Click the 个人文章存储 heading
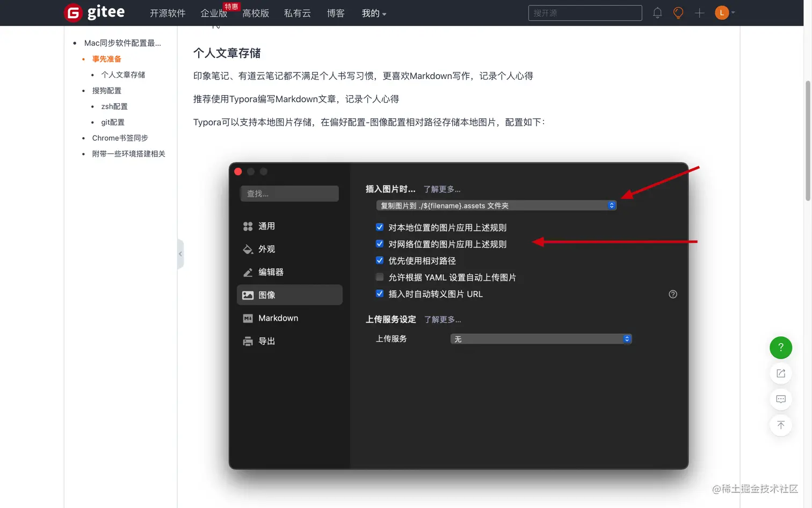 227,53
